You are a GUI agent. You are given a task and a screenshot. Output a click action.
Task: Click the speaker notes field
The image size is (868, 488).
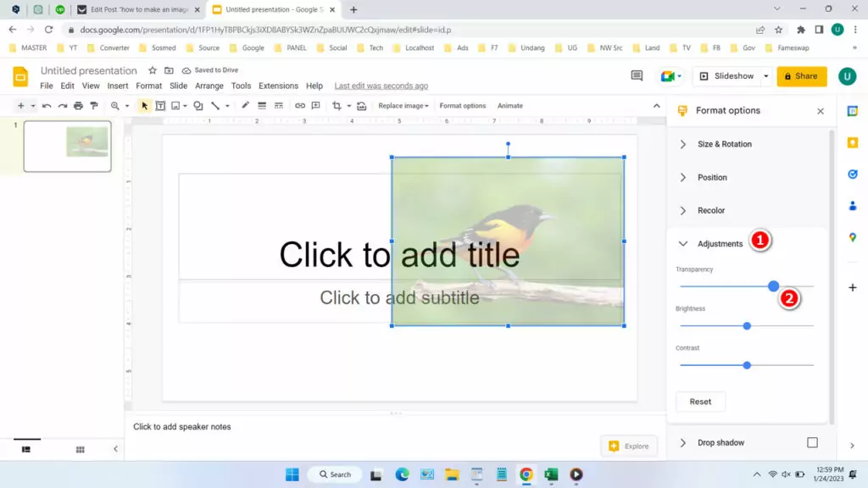(395, 427)
